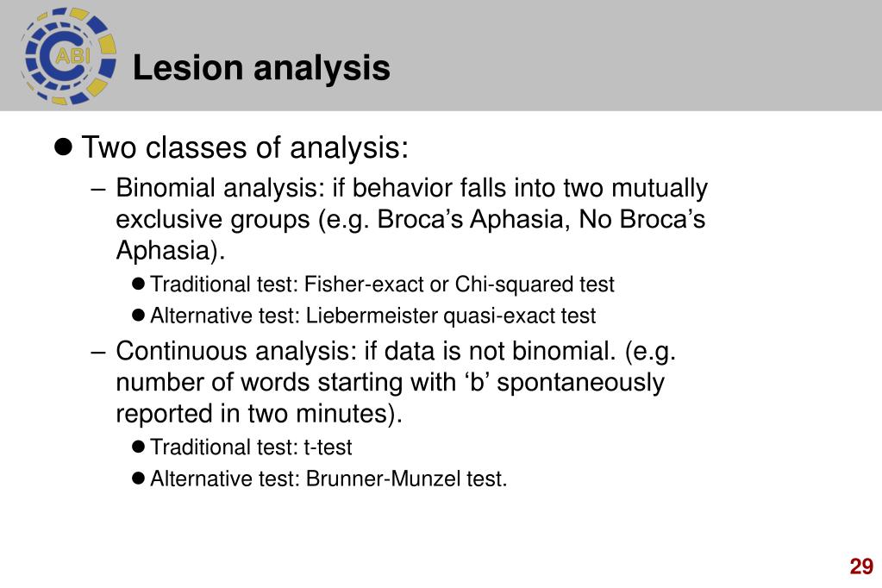The image size is (882, 588).
Task: Click the CABI logo icon
Action: point(69,56)
